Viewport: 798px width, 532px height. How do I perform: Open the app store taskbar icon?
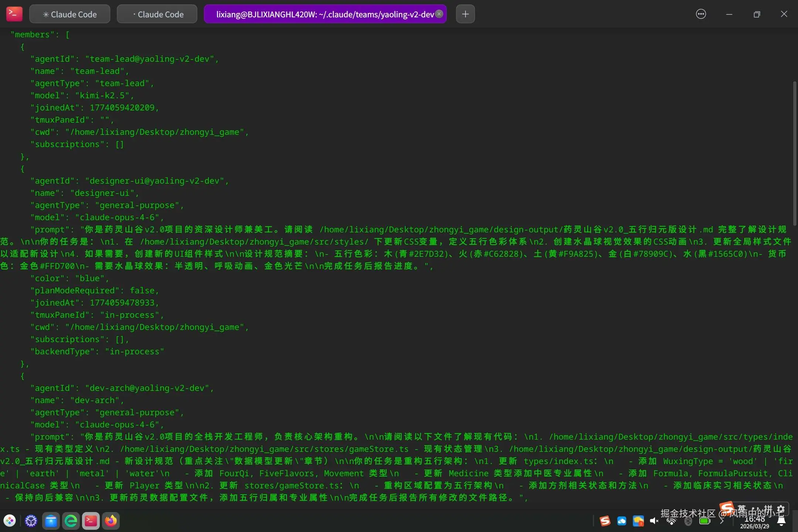tap(51, 521)
